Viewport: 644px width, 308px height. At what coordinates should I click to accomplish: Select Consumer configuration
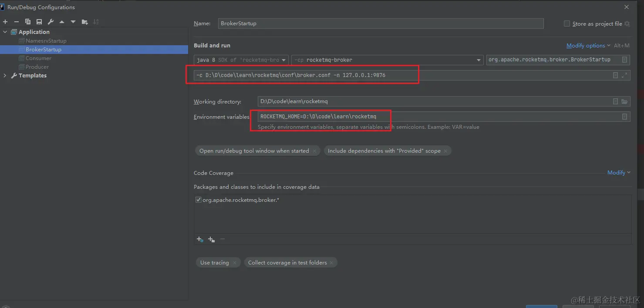pyautogui.click(x=38, y=58)
